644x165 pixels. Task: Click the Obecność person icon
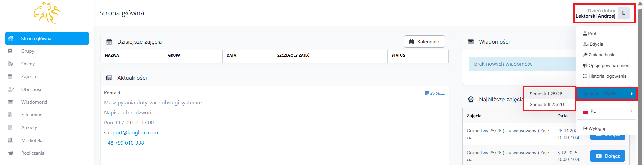pos(11,89)
